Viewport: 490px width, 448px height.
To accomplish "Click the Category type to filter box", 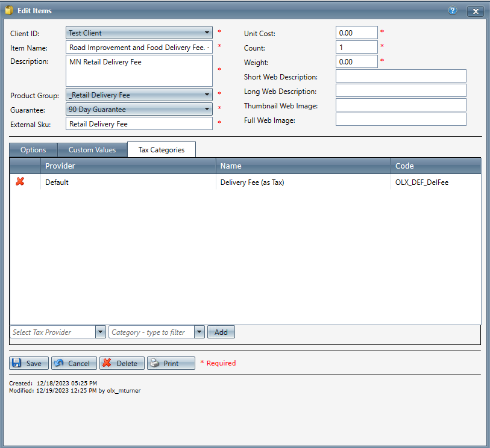I will coord(151,332).
